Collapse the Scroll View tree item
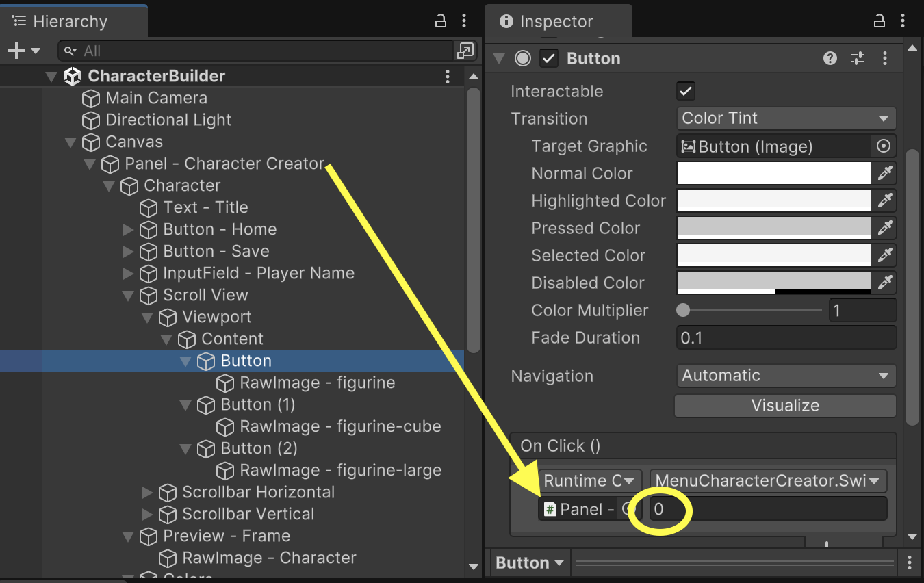Image resolution: width=924 pixels, height=583 pixels. [128, 296]
